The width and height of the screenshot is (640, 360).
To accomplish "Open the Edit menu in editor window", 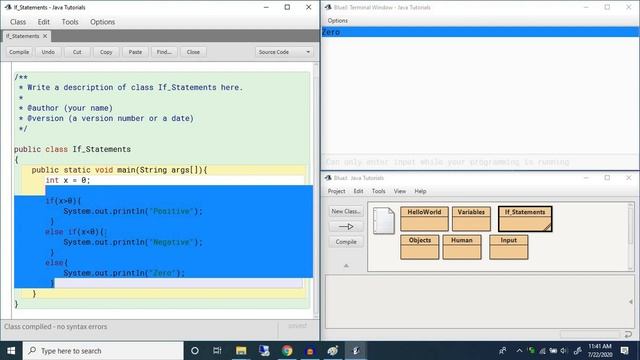I will tap(44, 22).
